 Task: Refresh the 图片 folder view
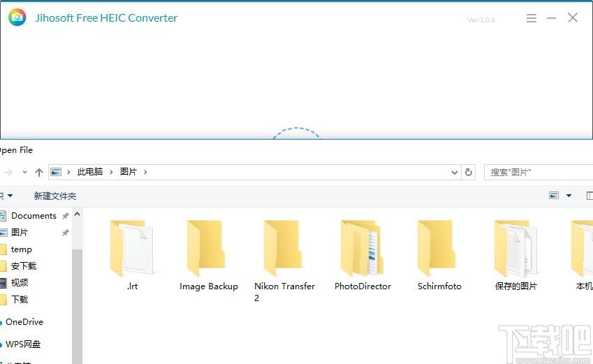click(x=468, y=172)
